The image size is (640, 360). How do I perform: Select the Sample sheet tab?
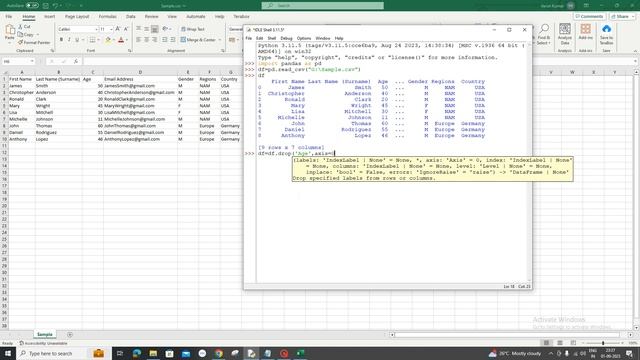44,334
